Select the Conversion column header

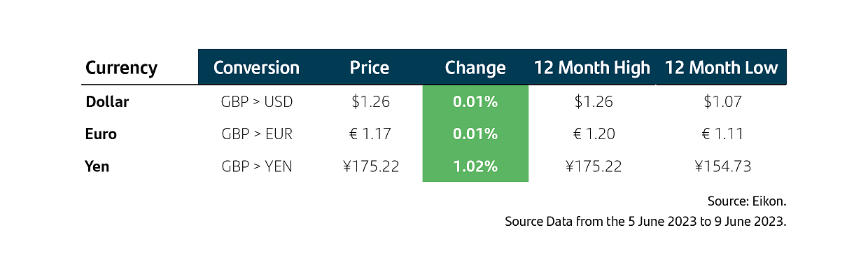[x=256, y=68]
